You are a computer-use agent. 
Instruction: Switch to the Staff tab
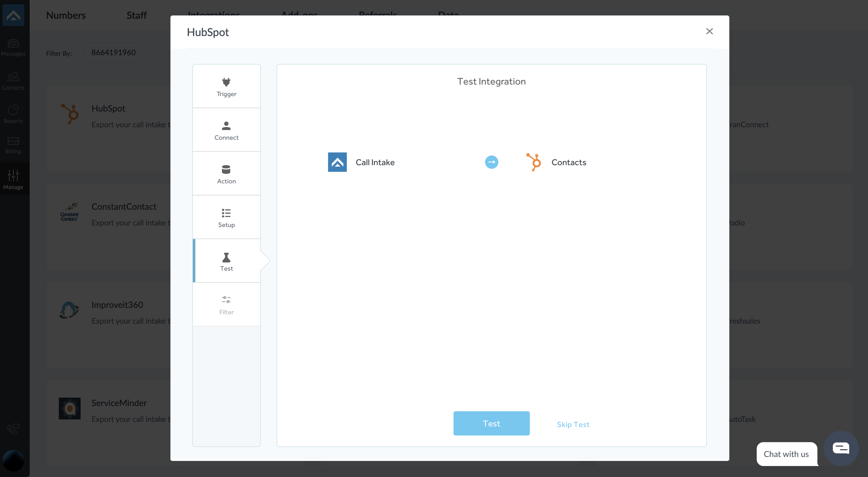point(136,15)
